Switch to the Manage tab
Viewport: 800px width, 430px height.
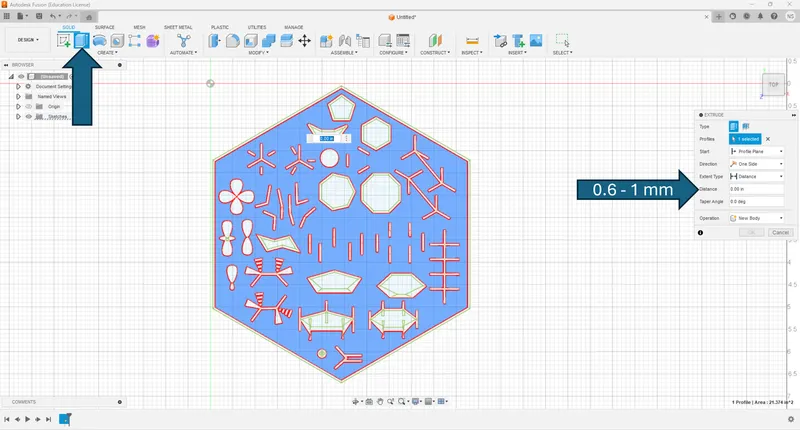pos(293,27)
